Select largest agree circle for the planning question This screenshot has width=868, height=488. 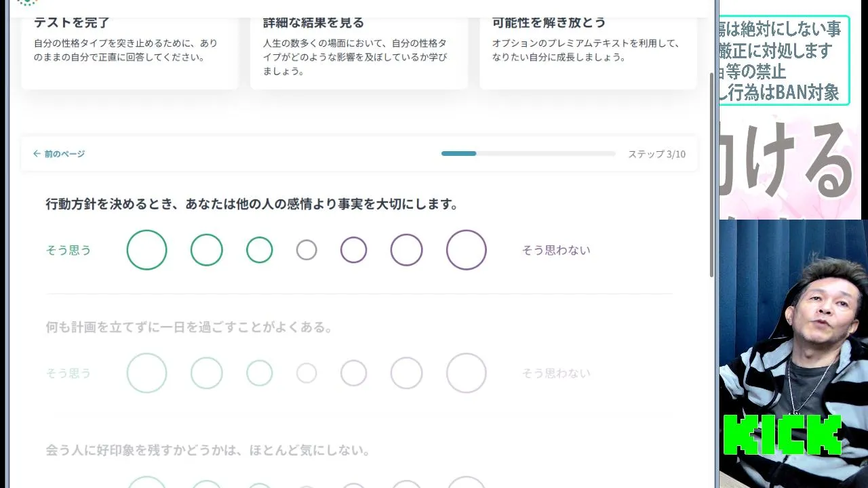coord(146,373)
